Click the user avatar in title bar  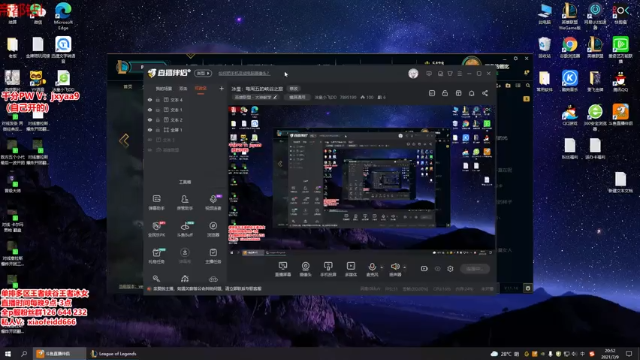tap(413, 73)
